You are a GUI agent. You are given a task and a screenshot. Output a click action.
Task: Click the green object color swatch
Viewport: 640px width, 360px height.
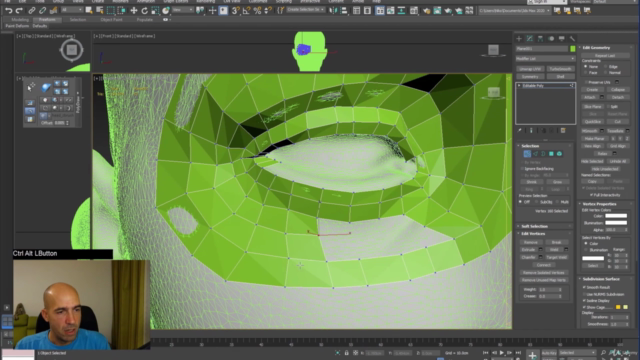(x=573, y=49)
